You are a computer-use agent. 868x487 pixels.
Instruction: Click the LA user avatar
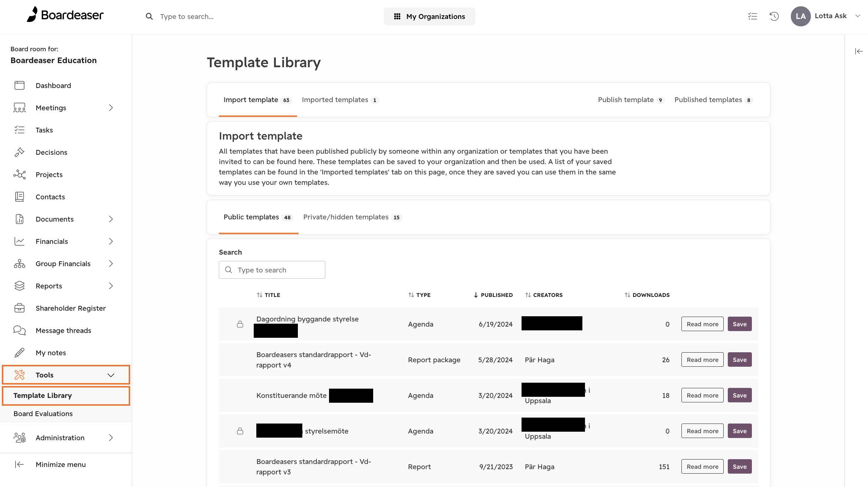(800, 16)
